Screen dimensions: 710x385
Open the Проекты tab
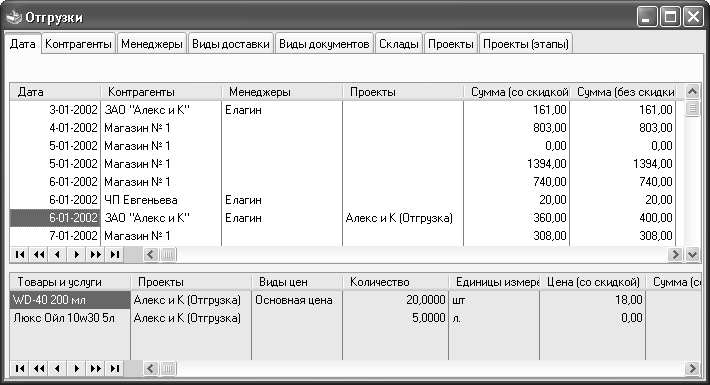tap(451, 44)
